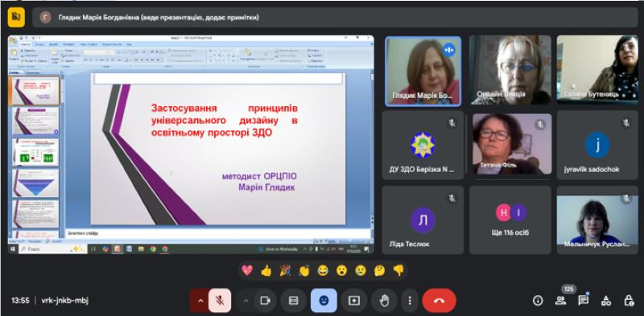Select the Ліда Теслюк participant tile
The width and height of the screenshot is (644, 316).
[x=423, y=220]
